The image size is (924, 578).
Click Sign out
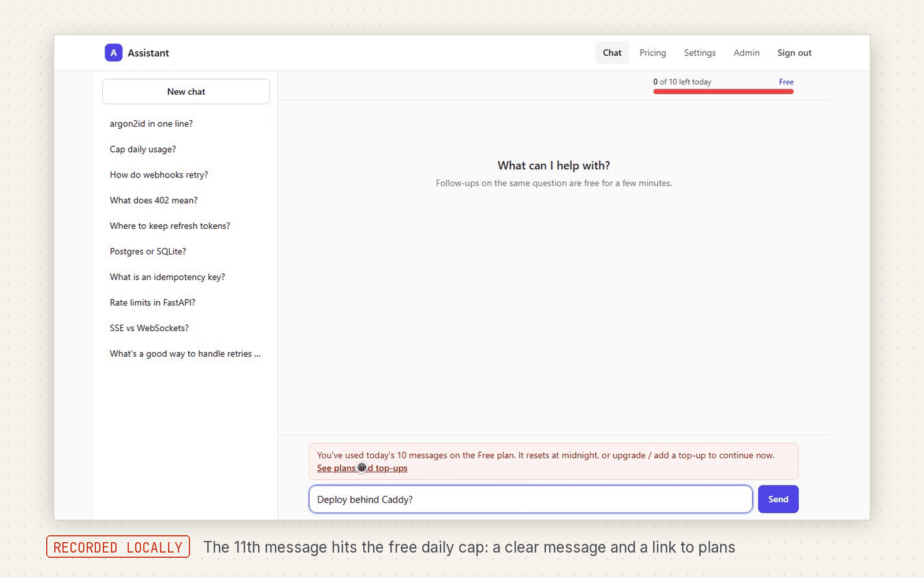(794, 53)
